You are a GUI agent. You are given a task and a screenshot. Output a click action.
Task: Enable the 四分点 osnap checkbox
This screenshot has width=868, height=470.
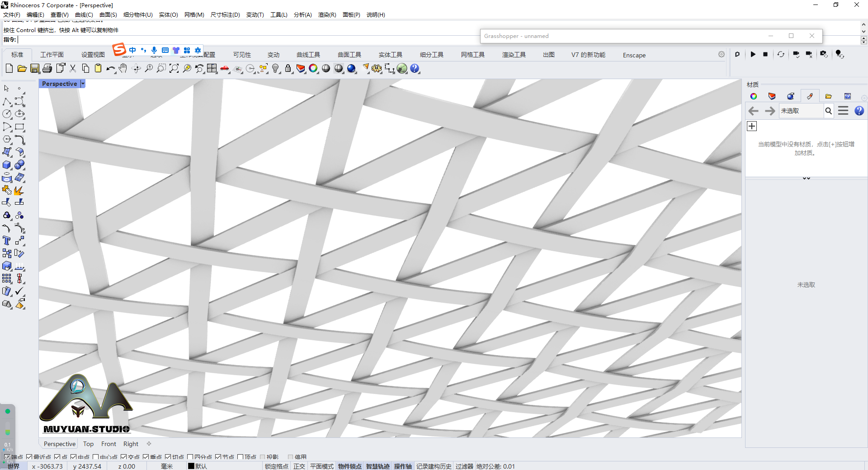tap(190, 457)
